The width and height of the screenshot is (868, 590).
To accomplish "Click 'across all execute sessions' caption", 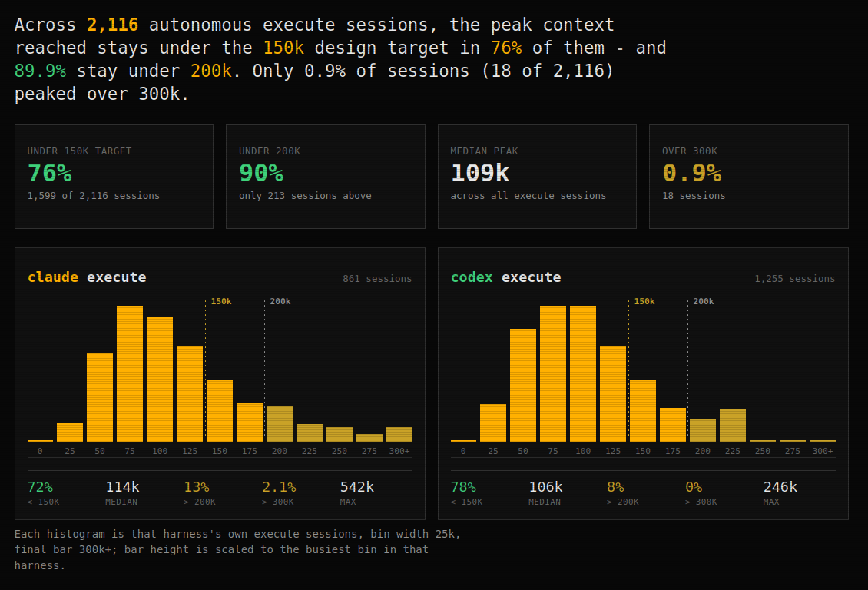I will click(528, 196).
